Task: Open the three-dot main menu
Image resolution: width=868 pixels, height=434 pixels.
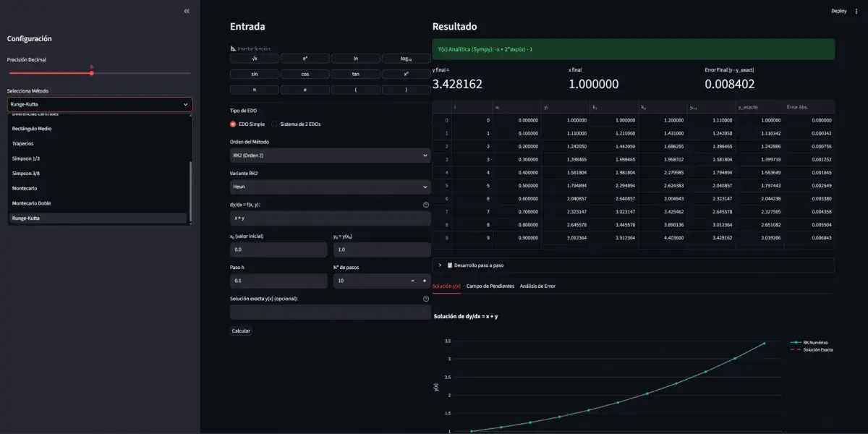Action: click(856, 11)
